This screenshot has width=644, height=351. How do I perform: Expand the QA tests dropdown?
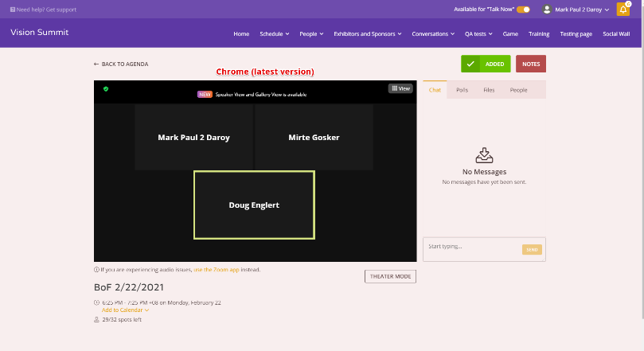click(478, 33)
